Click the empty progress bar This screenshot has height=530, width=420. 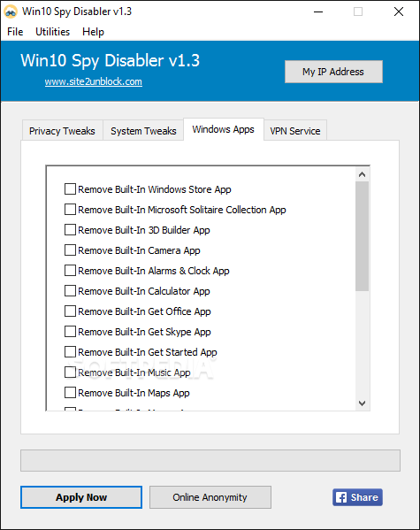click(x=210, y=460)
